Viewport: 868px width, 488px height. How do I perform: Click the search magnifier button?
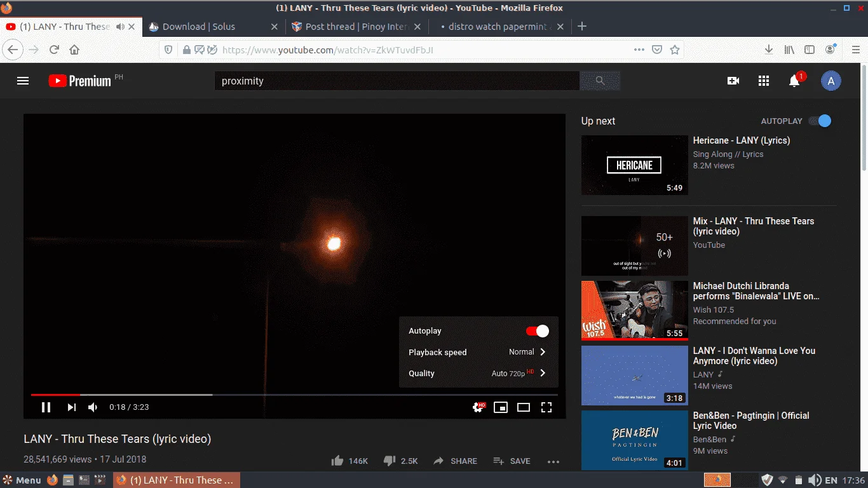600,81
